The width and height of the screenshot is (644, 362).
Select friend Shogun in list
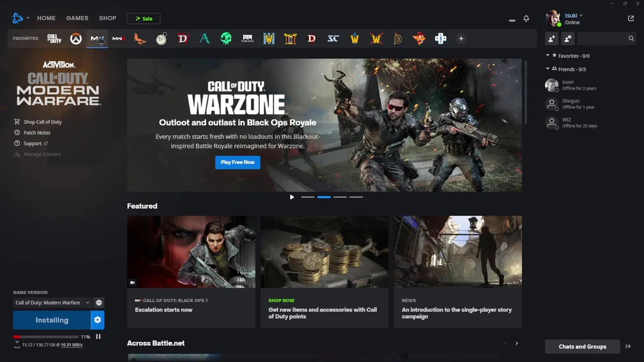click(590, 104)
